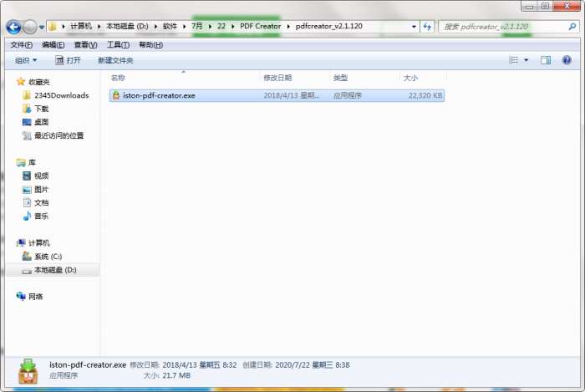Screen dimensions: 585x392
Task: Open the 视频 library
Action: pos(42,176)
